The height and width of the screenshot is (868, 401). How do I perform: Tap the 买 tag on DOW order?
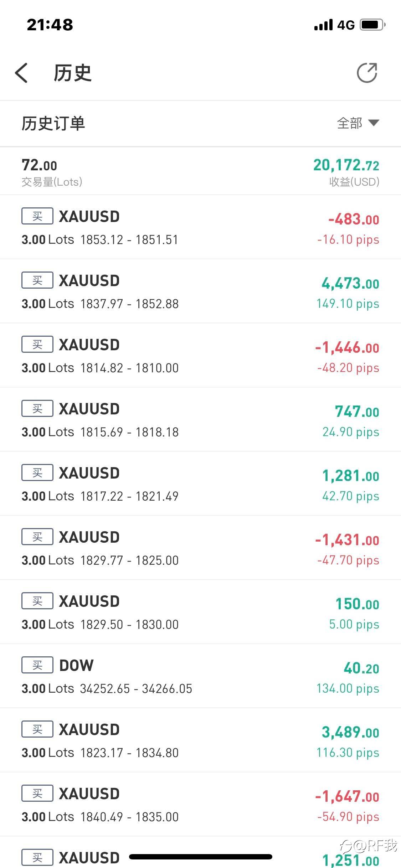pyautogui.click(x=37, y=665)
